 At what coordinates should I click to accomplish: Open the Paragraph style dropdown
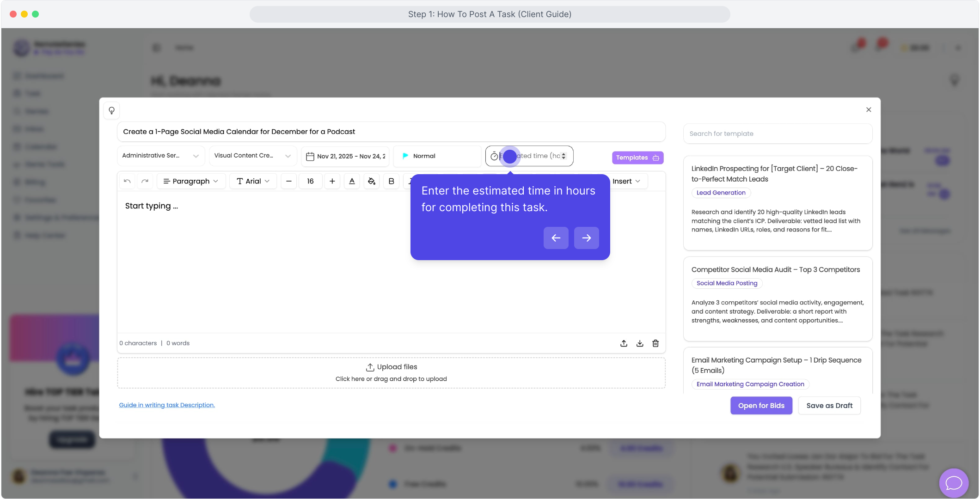pos(190,181)
